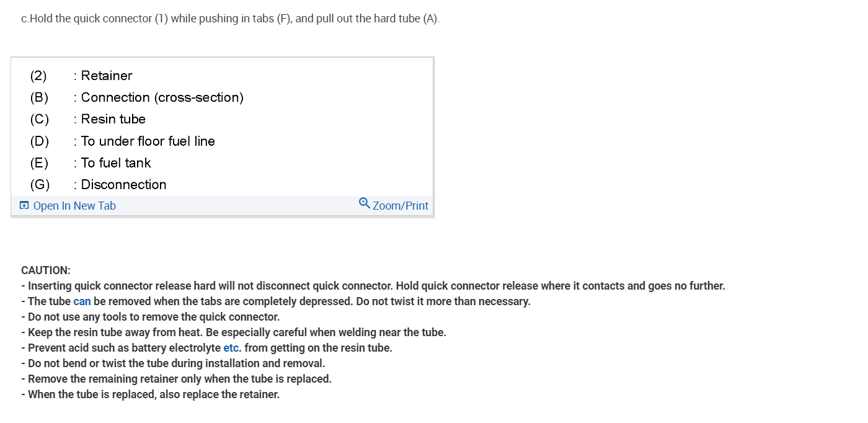Select the "Zoom/Print" text link
Image resolution: width=868 pixels, height=423 pixels.
coord(401,206)
